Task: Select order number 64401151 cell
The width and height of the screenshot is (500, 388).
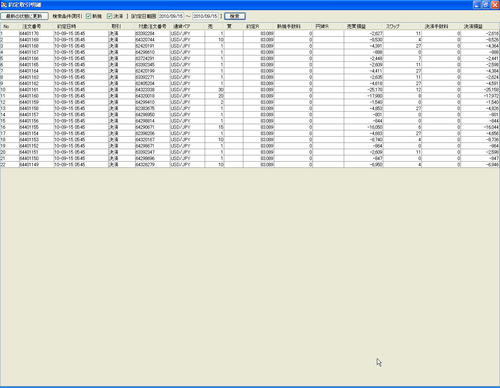Action: coord(36,152)
